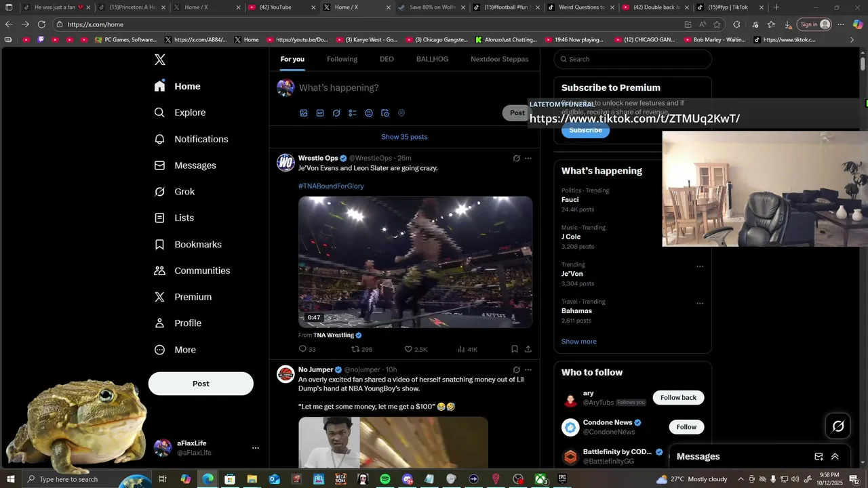Open Premium in the sidebar
The image size is (868, 488).
[x=183, y=297]
